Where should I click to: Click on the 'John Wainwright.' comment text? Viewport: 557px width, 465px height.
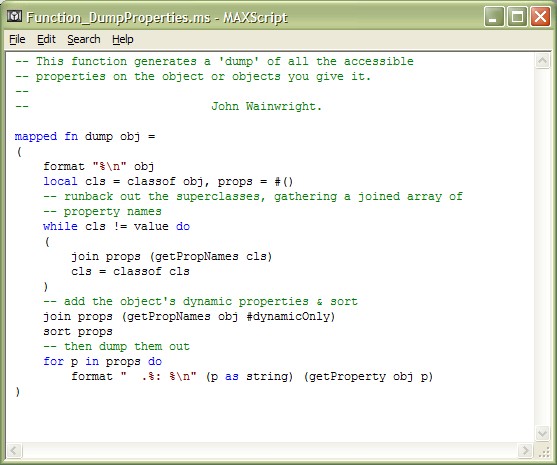(x=266, y=106)
